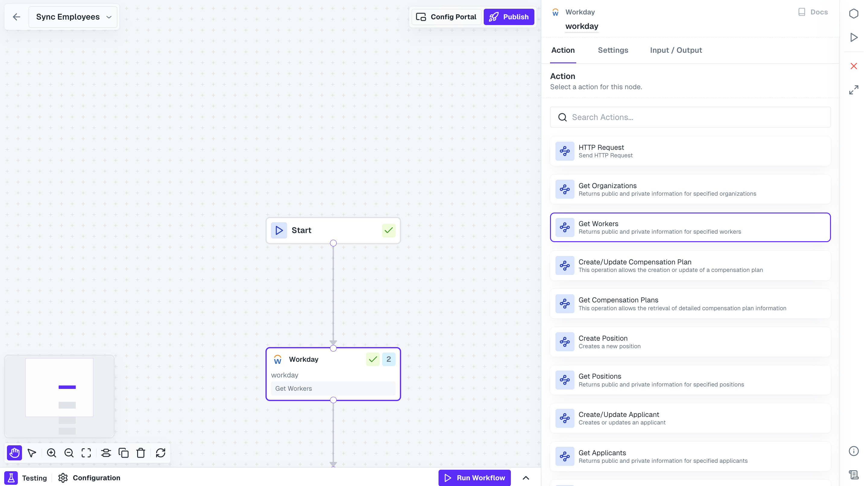Delete the selected node

pos(141,453)
